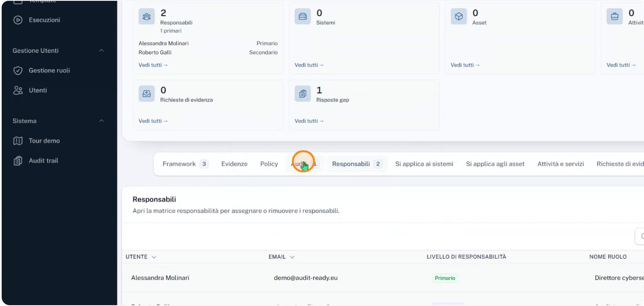Click NOME RUOLO column header
This screenshot has width=644, height=306.
coord(608,257)
